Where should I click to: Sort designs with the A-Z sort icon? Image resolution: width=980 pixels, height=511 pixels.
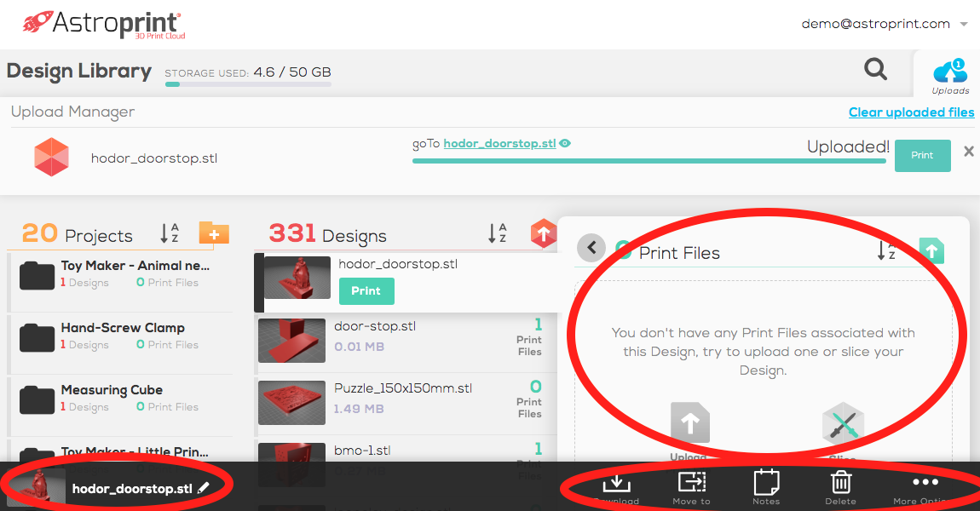(x=497, y=233)
